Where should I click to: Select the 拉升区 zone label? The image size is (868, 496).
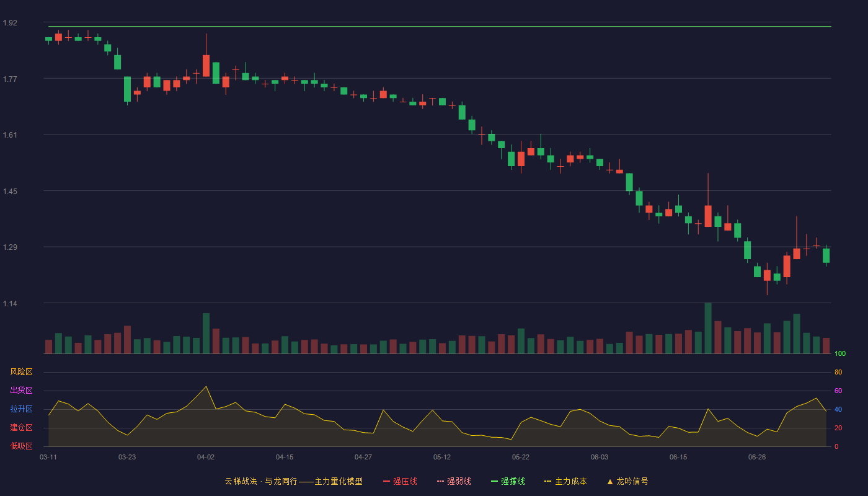(21, 409)
